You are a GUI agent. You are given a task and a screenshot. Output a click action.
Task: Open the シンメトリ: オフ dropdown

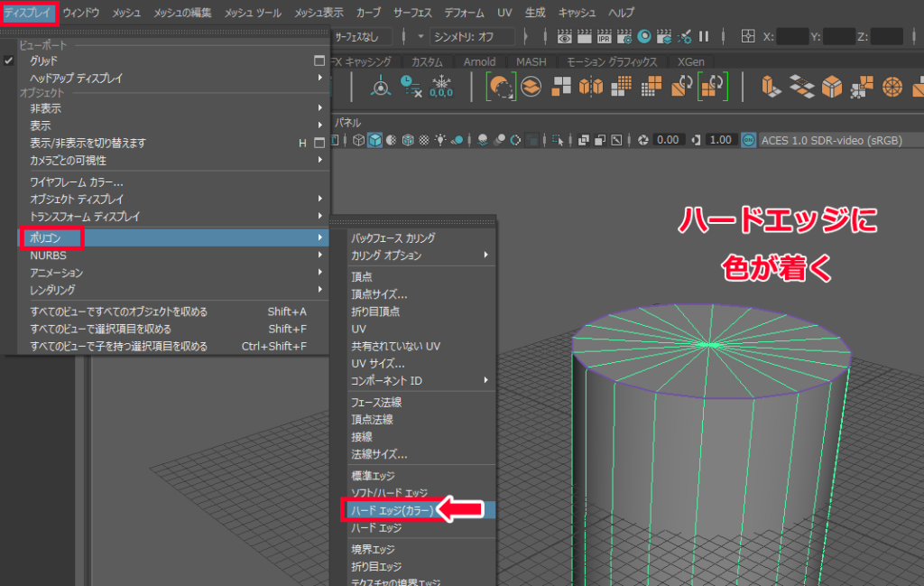[x=472, y=36]
